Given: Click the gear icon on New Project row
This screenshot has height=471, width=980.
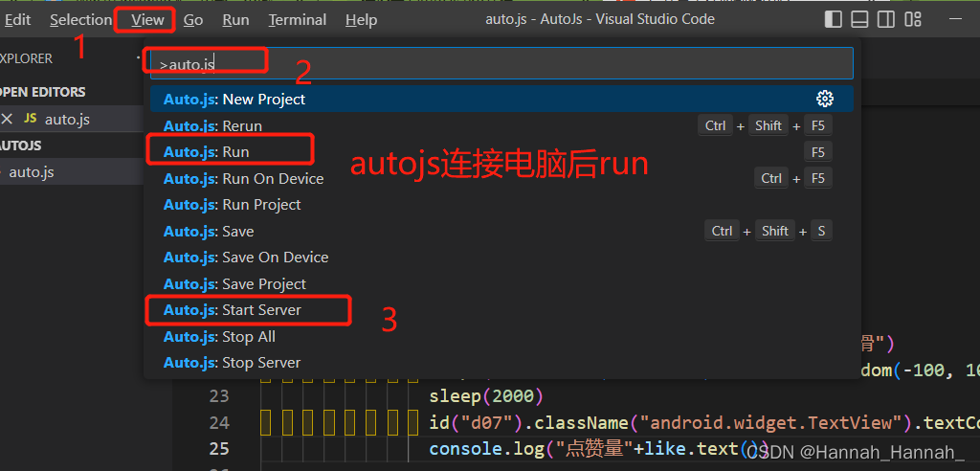Looking at the screenshot, I should 825,99.
